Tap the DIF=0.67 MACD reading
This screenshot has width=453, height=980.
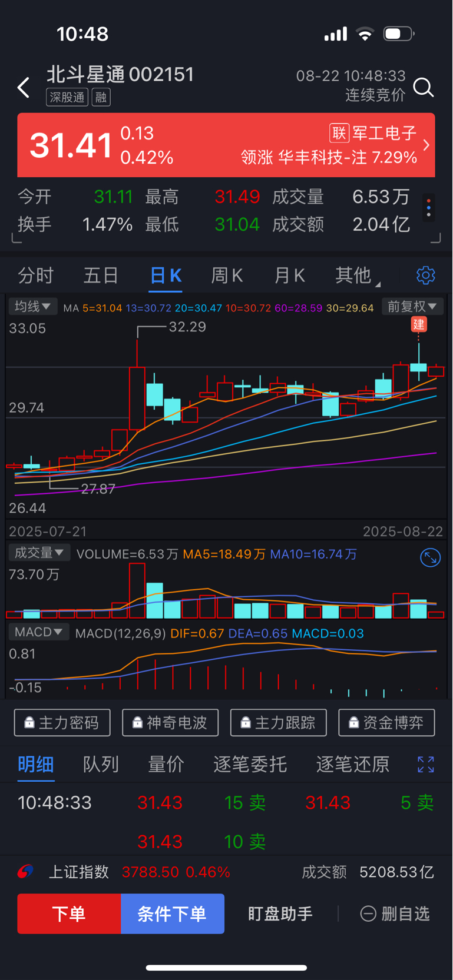[197, 633]
